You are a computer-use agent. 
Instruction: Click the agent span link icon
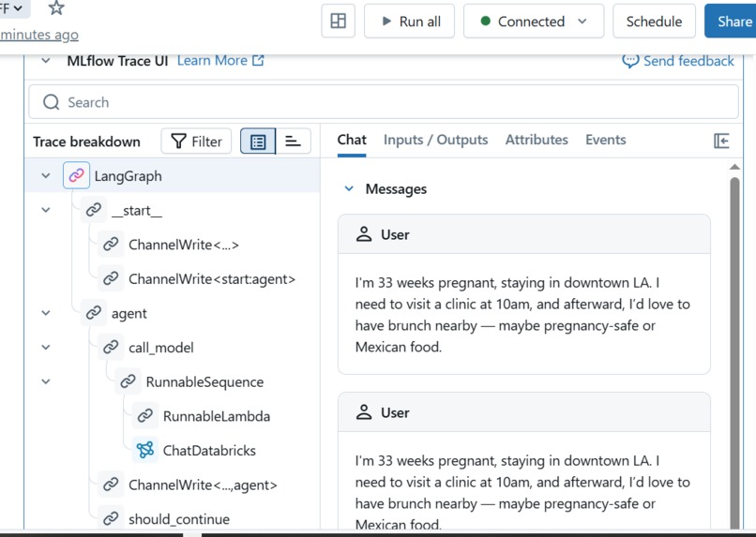point(94,313)
